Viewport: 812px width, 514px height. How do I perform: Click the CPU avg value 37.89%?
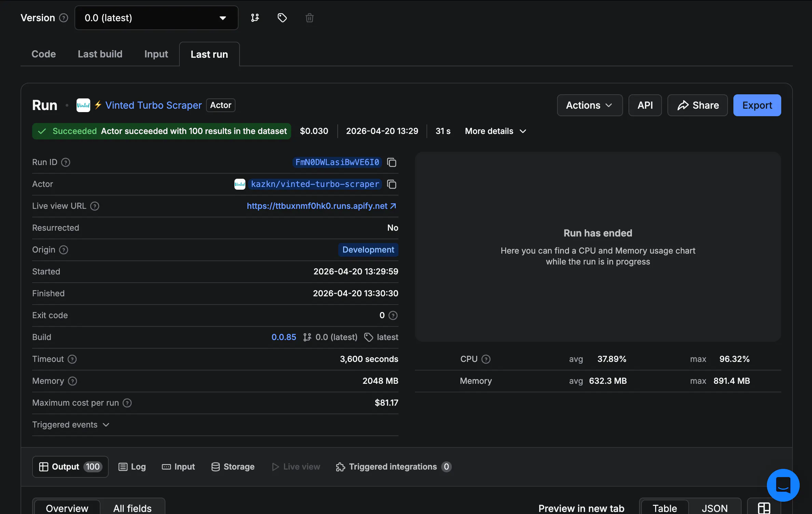(612, 359)
